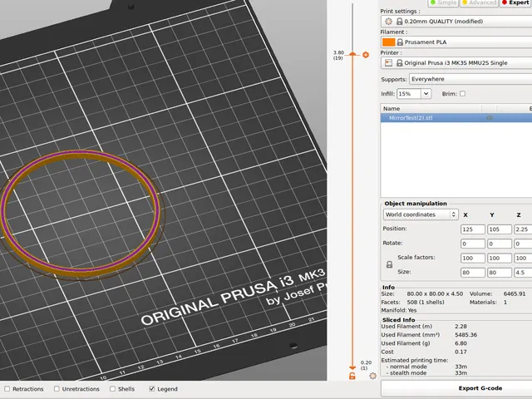Toggle visibility eye for MirrorTest(2).stl
Viewport: 532px width, 399px height.
(x=490, y=118)
